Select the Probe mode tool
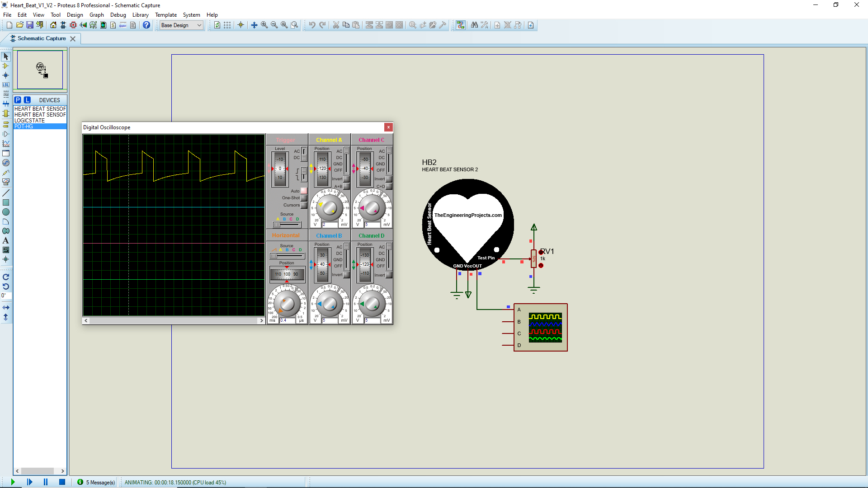868x488 pixels. tap(6, 173)
